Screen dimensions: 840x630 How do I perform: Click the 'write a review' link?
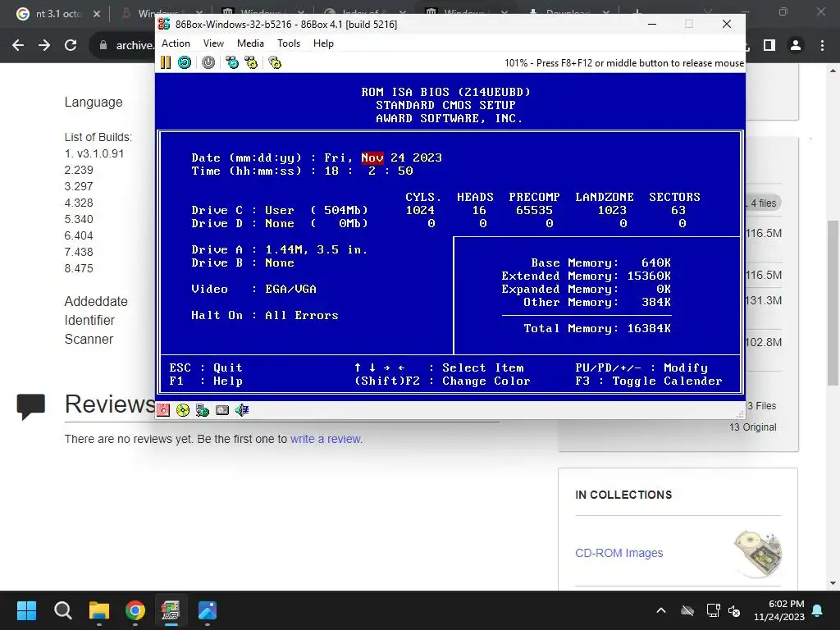pos(326,439)
